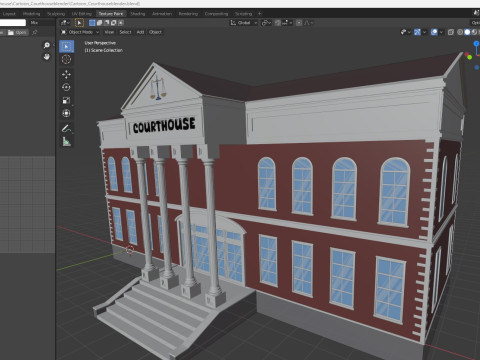This screenshot has height=360, width=480.
Task: Click the green Y axis dot on gizmo
Action: 470,57
